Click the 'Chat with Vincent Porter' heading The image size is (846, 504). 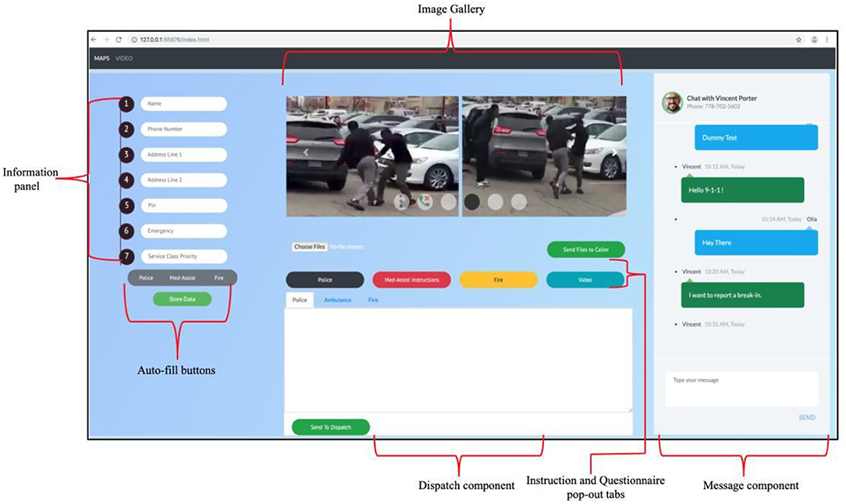pos(721,98)
